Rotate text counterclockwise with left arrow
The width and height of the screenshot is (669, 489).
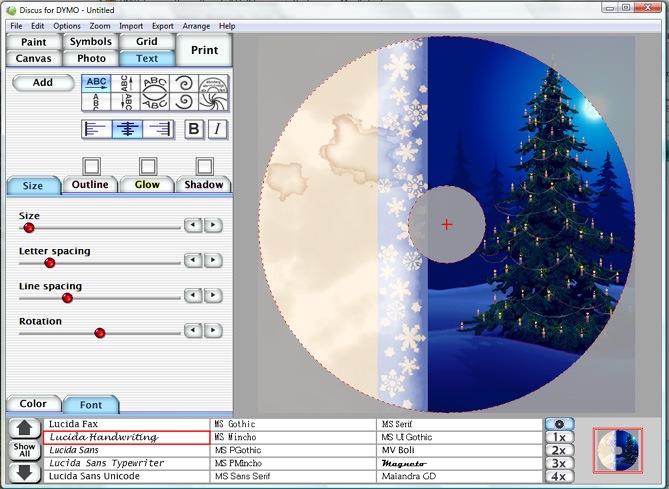193,330
